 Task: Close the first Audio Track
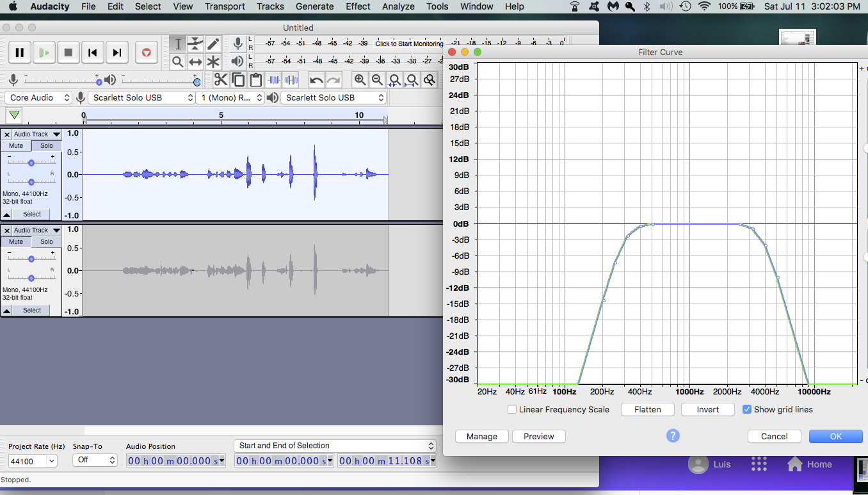(6, 134)
